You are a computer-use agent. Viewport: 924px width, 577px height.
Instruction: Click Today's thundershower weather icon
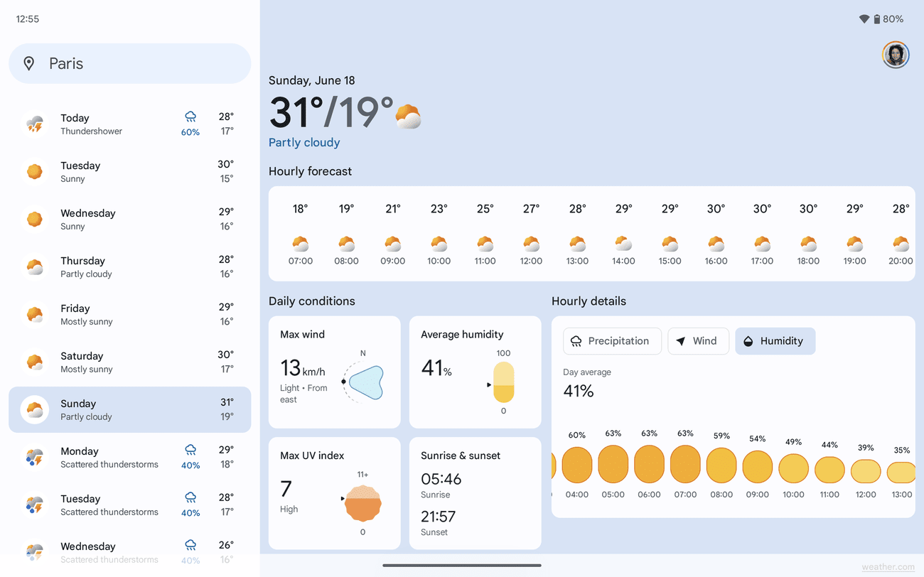[x=34, y=123]
